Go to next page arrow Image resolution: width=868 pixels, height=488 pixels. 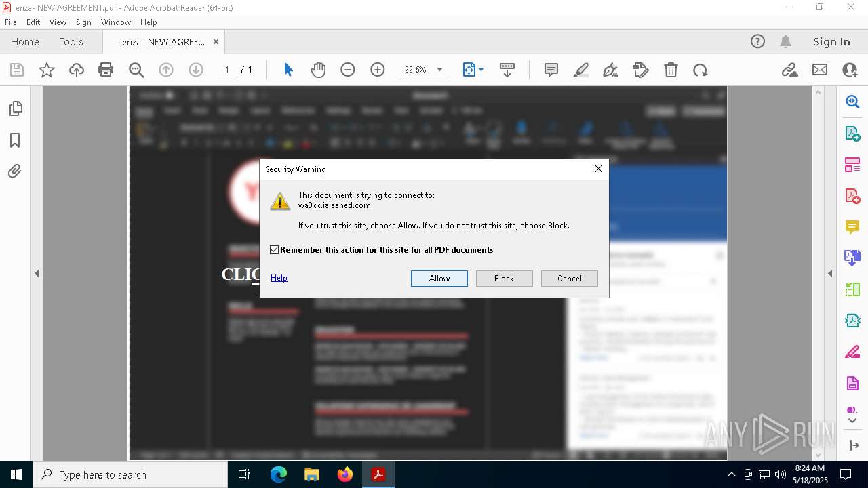pos(196,70)
